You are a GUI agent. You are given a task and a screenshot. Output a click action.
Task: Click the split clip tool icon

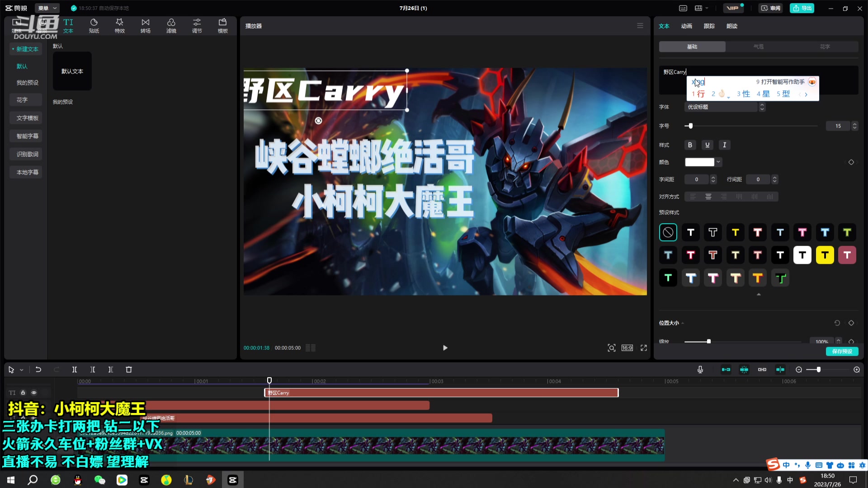(75, 370)
